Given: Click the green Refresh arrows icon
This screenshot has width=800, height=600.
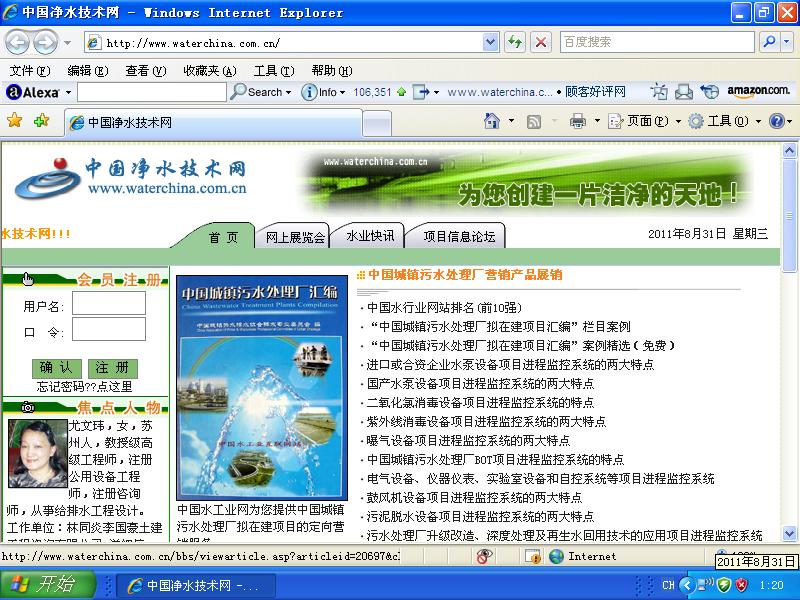Looking at the screenshot, I should tap(515, 42).
